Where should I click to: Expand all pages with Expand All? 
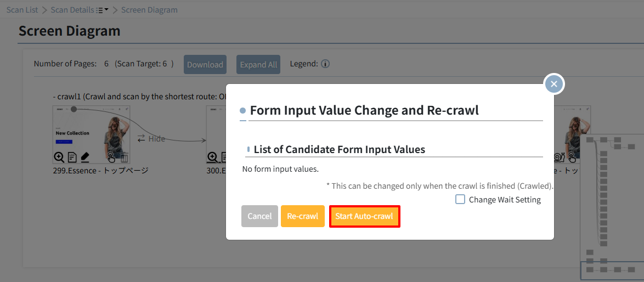258,64
